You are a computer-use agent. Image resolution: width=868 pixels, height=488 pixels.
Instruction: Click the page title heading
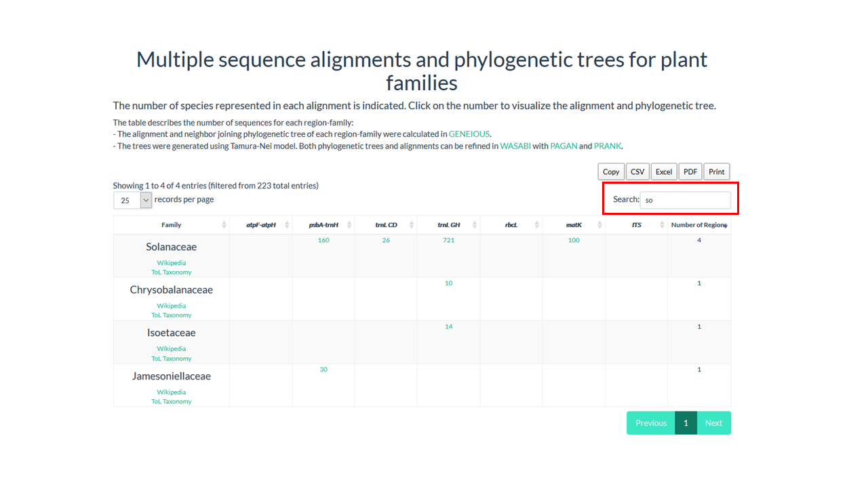point(422,70)
